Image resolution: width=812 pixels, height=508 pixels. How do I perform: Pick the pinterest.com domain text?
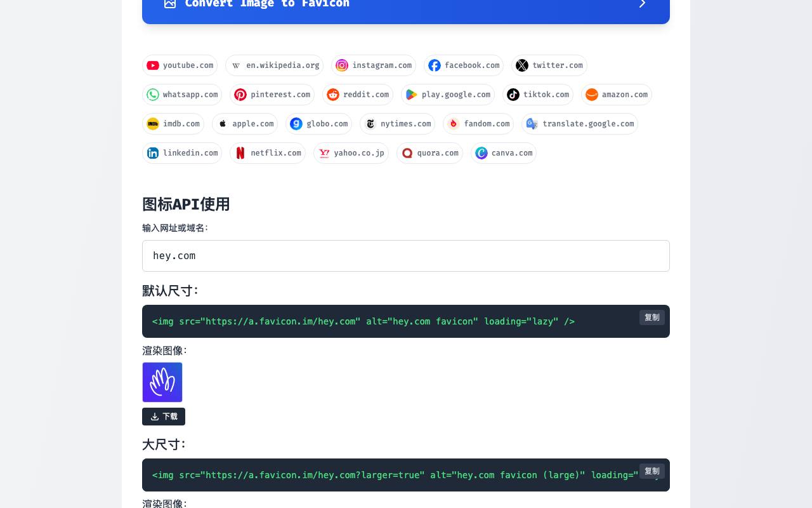pos(280,95)
